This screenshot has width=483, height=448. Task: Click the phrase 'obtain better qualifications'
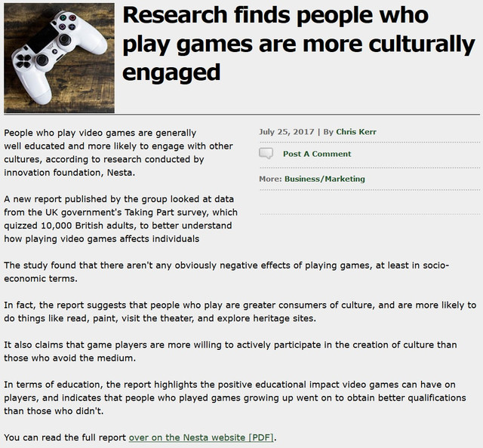pos(400,397)
